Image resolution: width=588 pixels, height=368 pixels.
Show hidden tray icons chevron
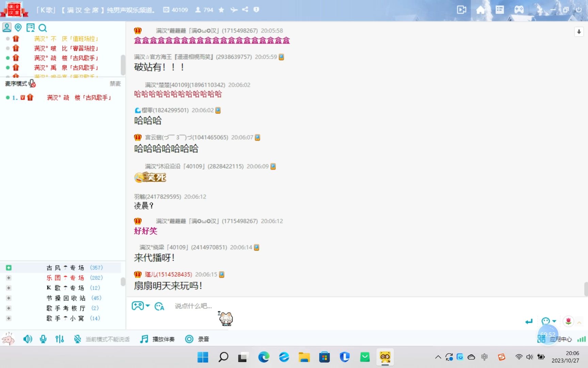click(438, 357)
